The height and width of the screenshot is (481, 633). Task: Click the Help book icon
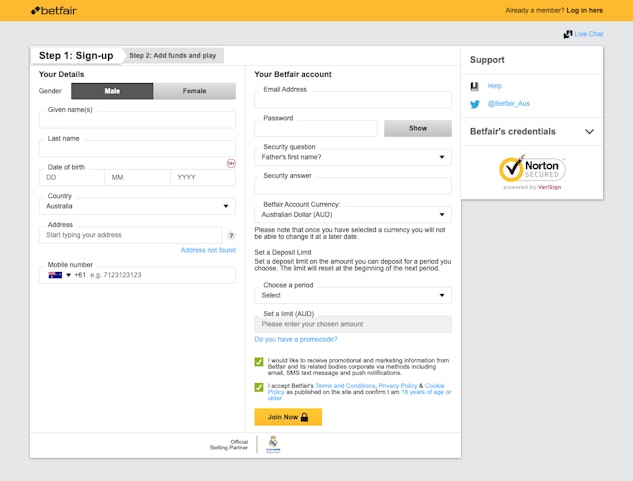474,86
